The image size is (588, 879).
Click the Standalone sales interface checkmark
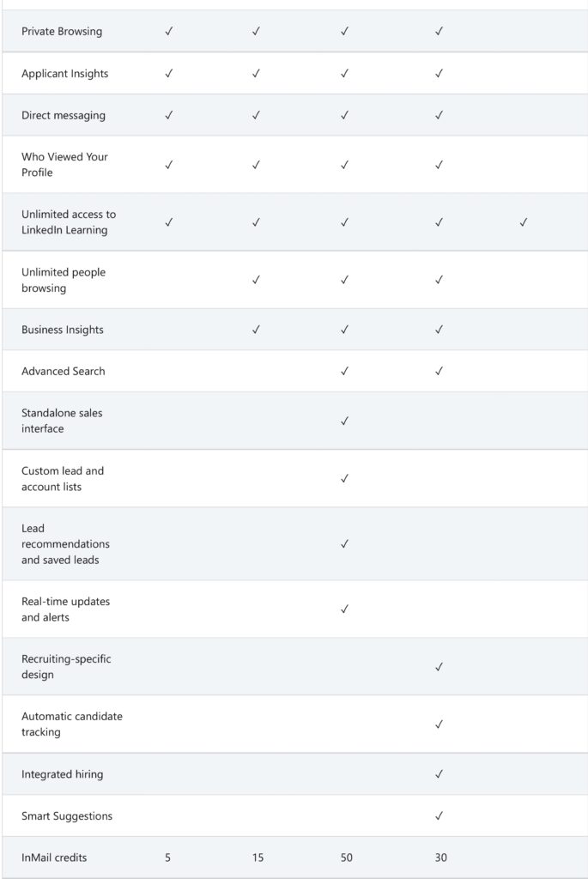(x=344, y=421)
